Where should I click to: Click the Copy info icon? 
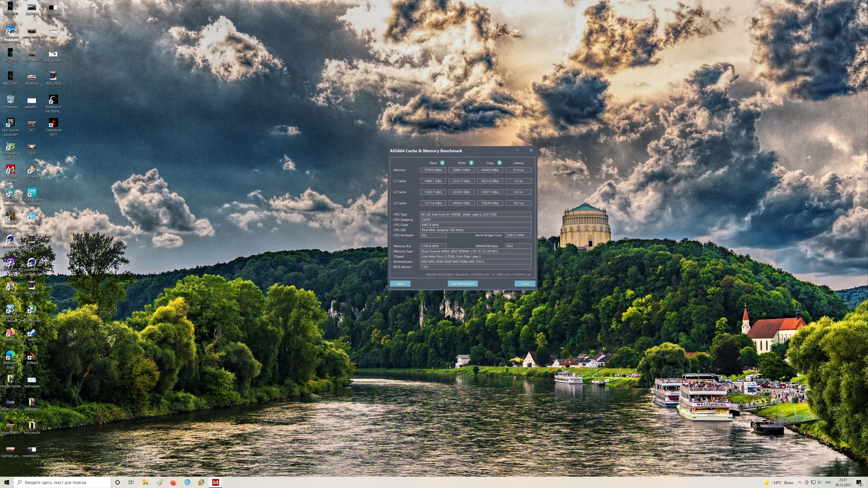coord(499,163)
